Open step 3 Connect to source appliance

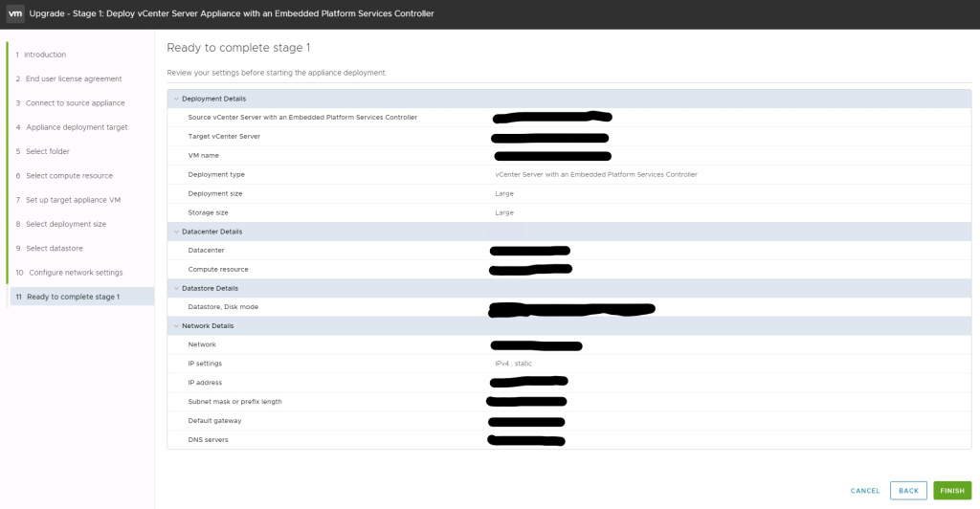click(70, 103)
